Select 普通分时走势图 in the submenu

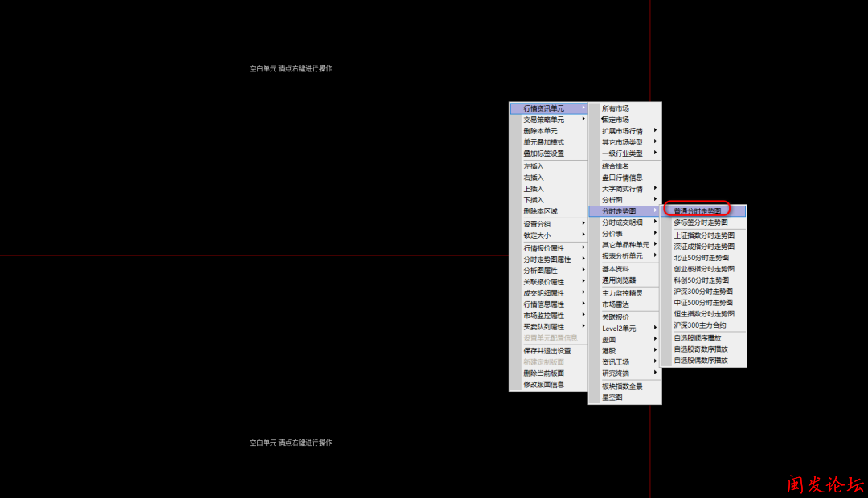click(697, 211)
